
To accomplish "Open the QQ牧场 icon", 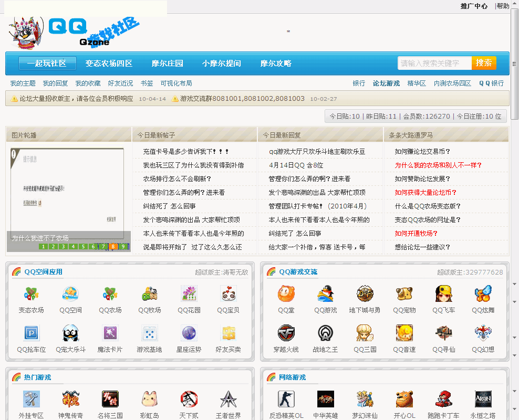I will pyautogui.click(x=150, y=293).
